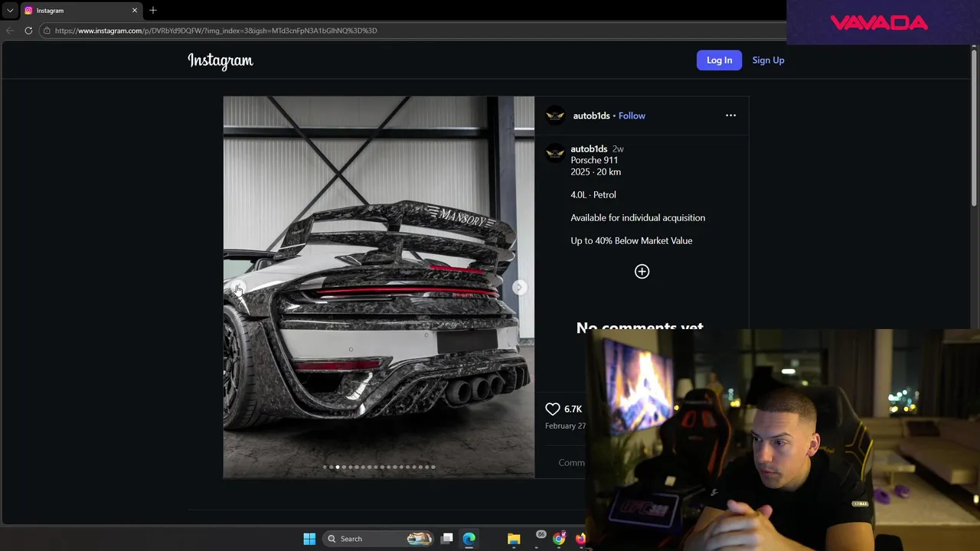980x551 pixels.
Task: Click the February 27 post date
Action: (565, 426)
